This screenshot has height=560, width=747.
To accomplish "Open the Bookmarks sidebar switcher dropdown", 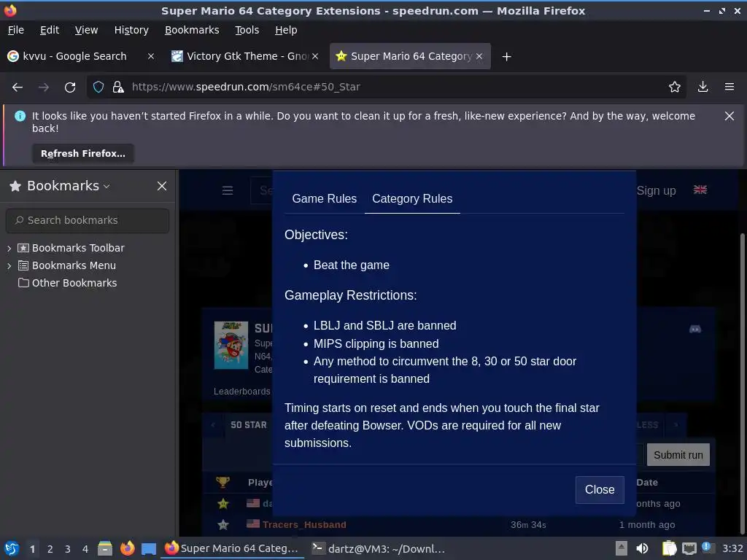I will click(x=107, y=186).
